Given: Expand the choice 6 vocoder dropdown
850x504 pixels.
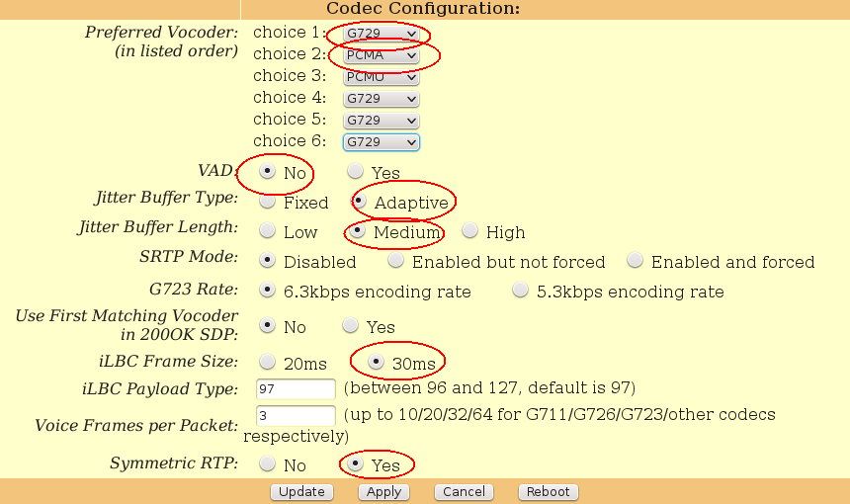Looking at the screenshot, I should [382, 143].
